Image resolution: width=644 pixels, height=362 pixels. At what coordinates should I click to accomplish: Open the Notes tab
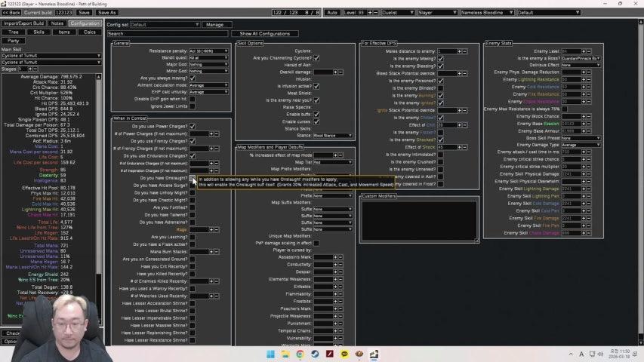(57, 23)
